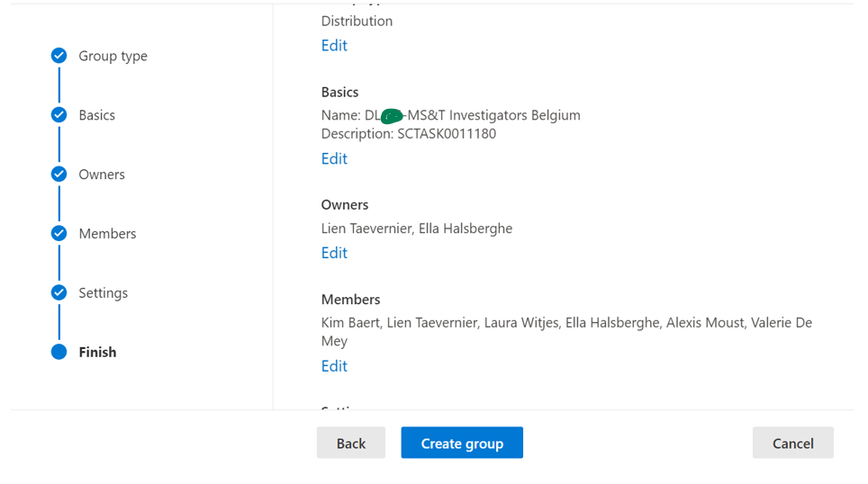Click the Owners step checkmark icon
The width and height of the screenshot is (868, 484).
click(x=59, y=175)
